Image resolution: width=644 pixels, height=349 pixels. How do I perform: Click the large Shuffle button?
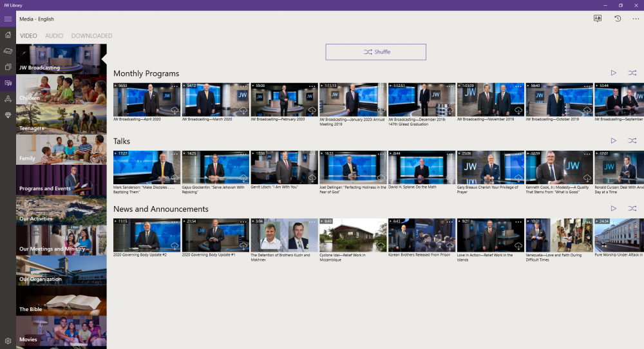tap(375, 52)
